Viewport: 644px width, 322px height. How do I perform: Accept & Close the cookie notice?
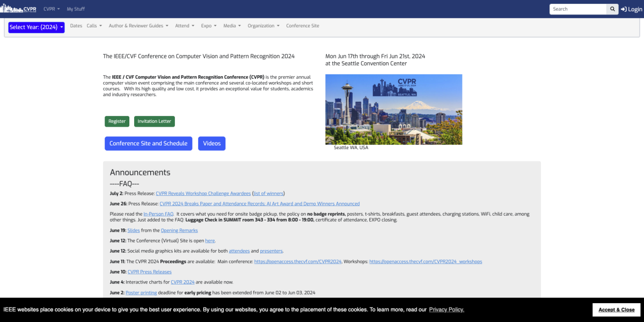(616, 310)
